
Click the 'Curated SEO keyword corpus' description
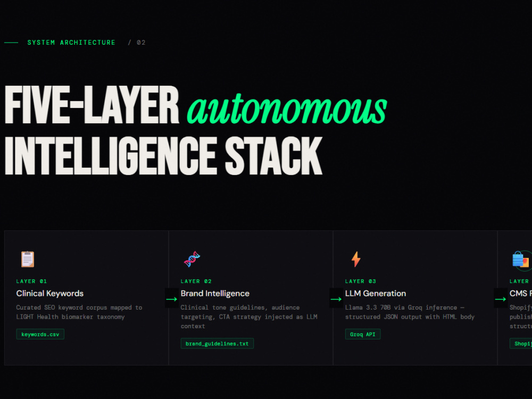(79, 312)
